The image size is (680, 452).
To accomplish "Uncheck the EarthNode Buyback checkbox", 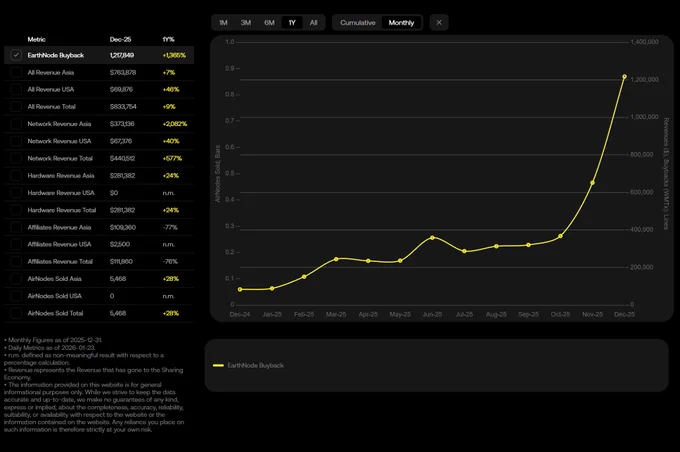I will (x=16, y=55).
